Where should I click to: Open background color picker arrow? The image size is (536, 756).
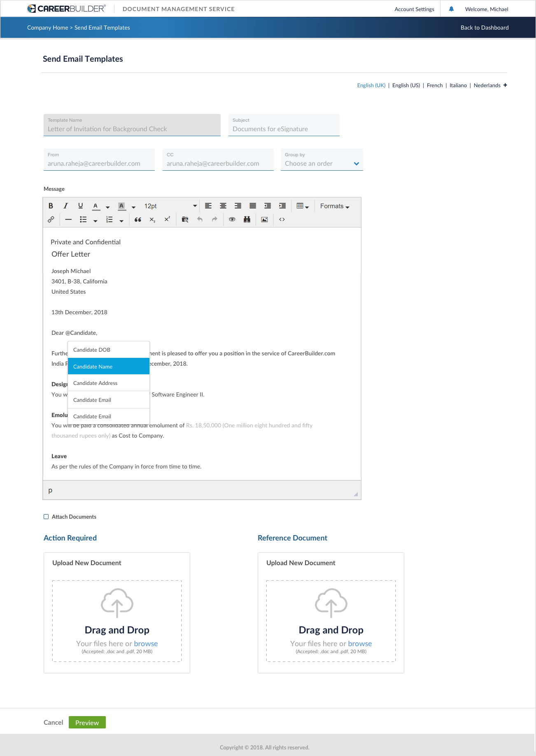(x=133, y=207)
